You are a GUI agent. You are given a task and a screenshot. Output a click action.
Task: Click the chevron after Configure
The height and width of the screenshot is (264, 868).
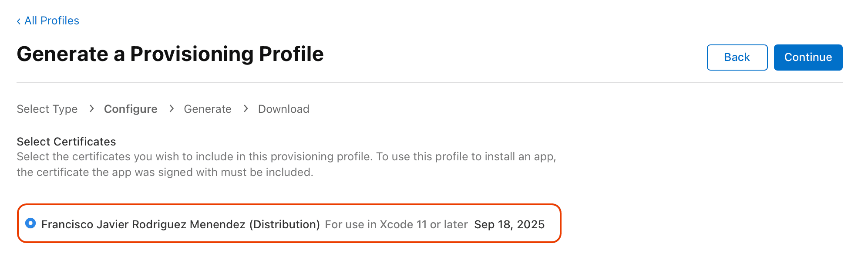172,108
